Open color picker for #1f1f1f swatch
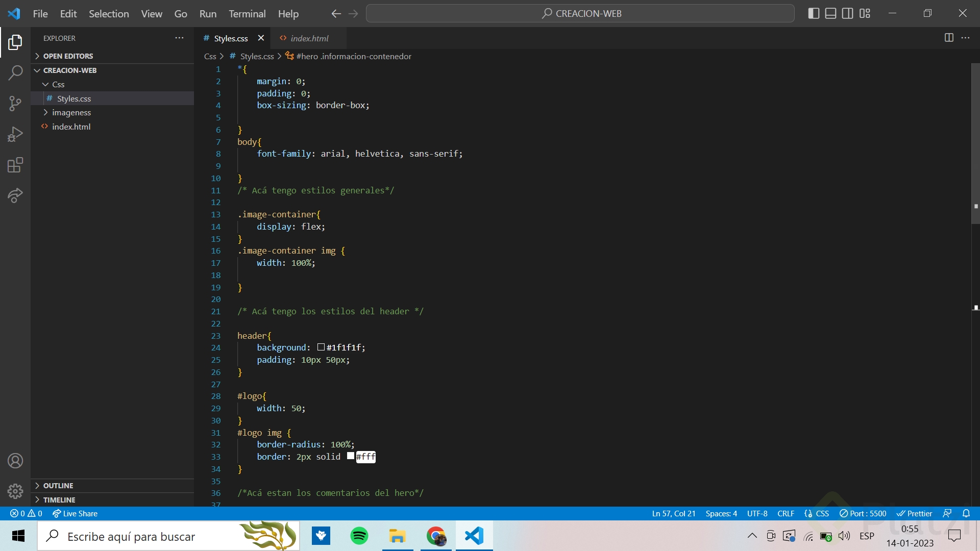The width and height of the screenshot is (980, 551). tap(321, 347)
